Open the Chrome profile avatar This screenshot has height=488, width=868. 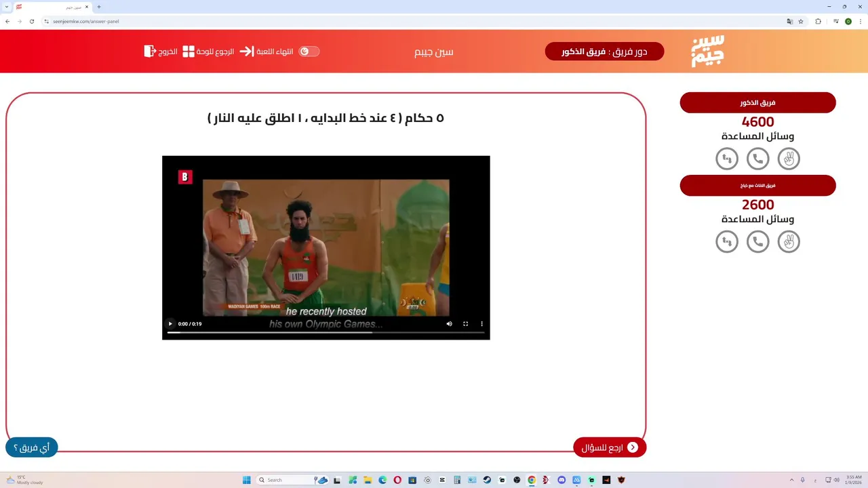848,21
